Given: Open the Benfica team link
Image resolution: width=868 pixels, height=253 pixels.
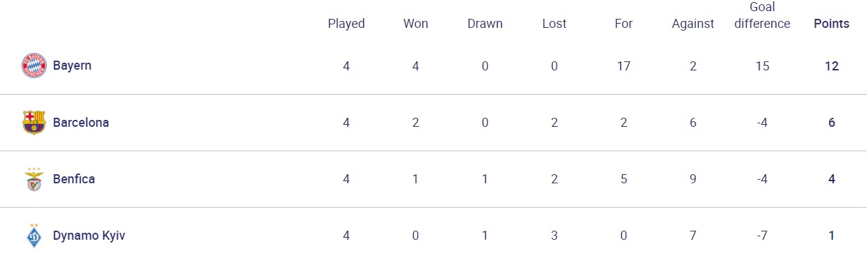Looking at the screenshot, I should pyautogui.click(x=74, y=179).
